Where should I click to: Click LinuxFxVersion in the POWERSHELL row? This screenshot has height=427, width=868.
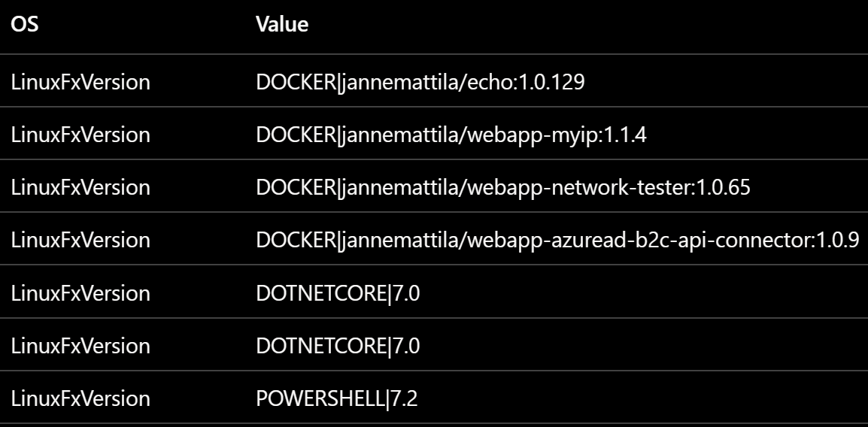[80, 398]
